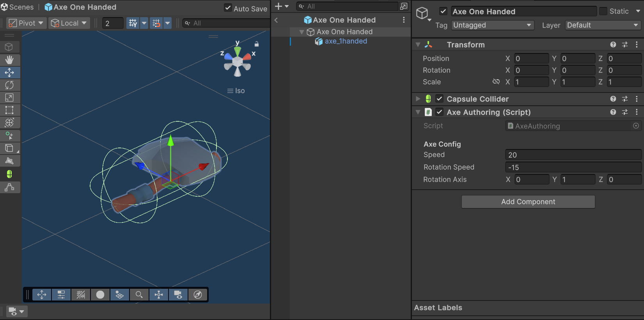Collapse the Transform component

pos(418,45)
